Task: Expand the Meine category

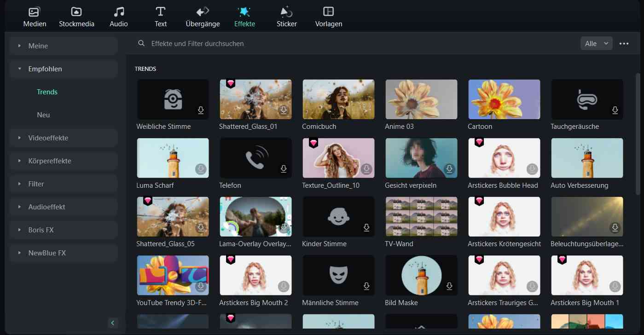Action: click(x=64, y=46)
